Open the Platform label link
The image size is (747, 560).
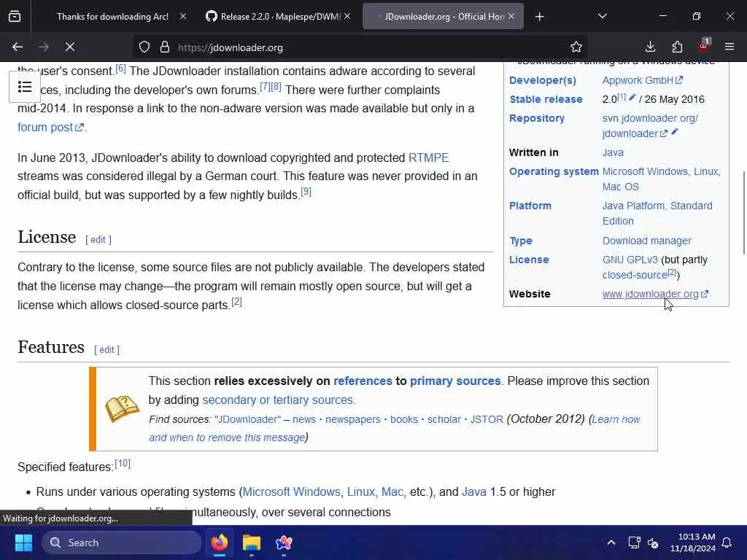530,206
